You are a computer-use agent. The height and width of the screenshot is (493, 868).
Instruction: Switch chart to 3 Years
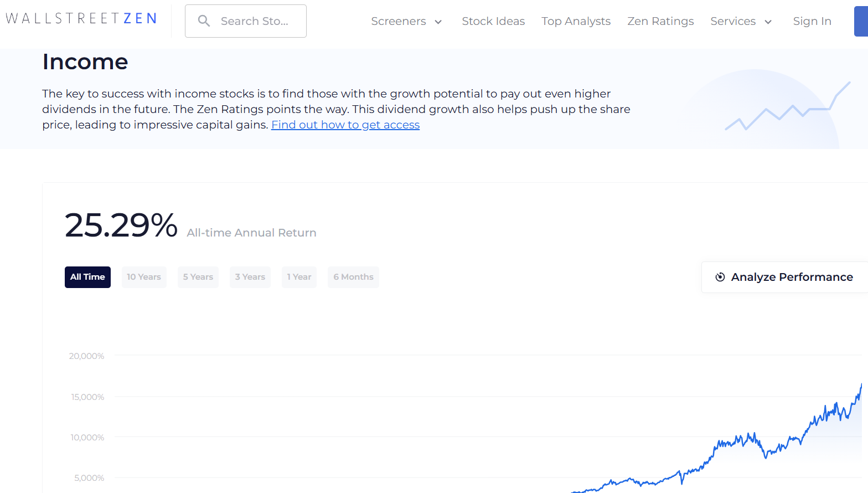click(250, 277)
